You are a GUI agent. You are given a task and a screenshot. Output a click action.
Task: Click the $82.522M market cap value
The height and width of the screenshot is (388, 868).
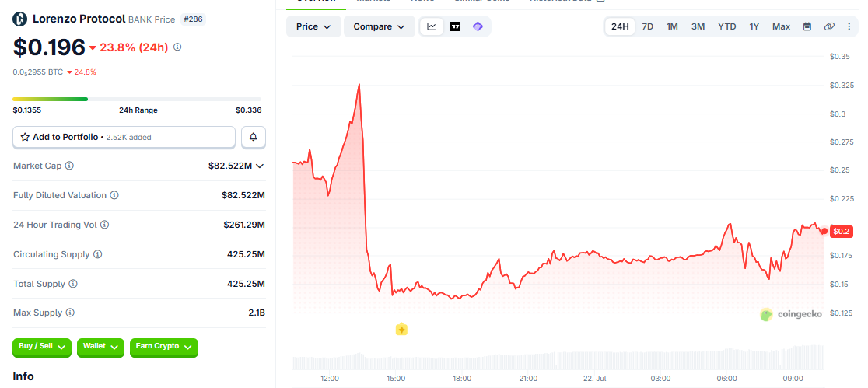230,166
